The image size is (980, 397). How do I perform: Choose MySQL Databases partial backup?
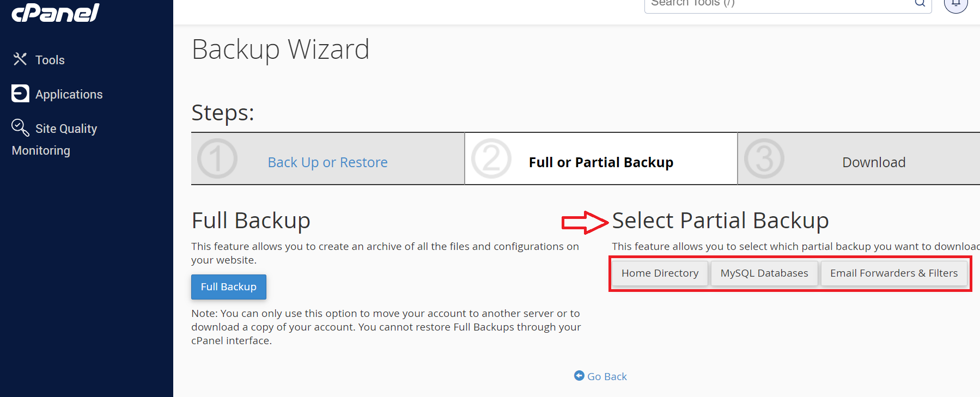764,273
